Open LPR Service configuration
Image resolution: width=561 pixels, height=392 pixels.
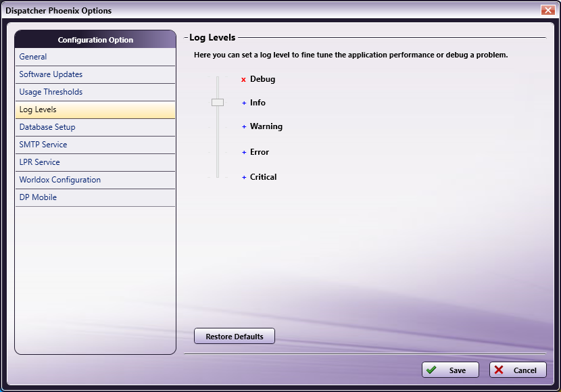point(95,162)
